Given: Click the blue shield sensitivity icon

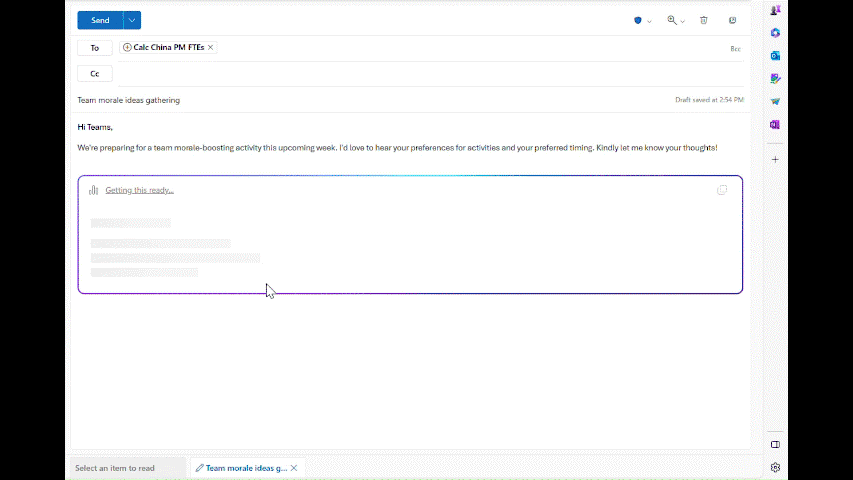Looking at the screenshot, I should [638, 21].
